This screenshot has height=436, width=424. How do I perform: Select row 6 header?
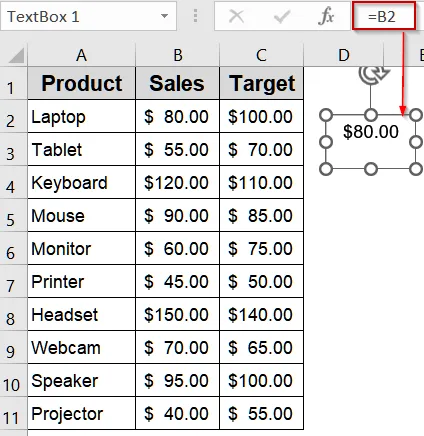13,248
